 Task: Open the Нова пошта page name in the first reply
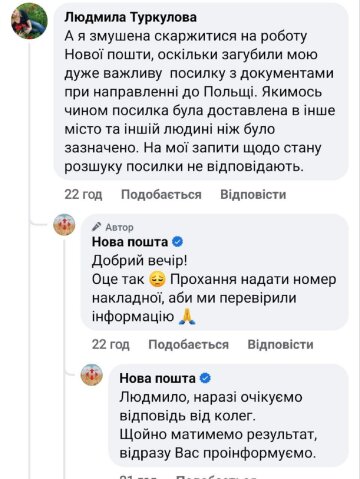[130, 242]
